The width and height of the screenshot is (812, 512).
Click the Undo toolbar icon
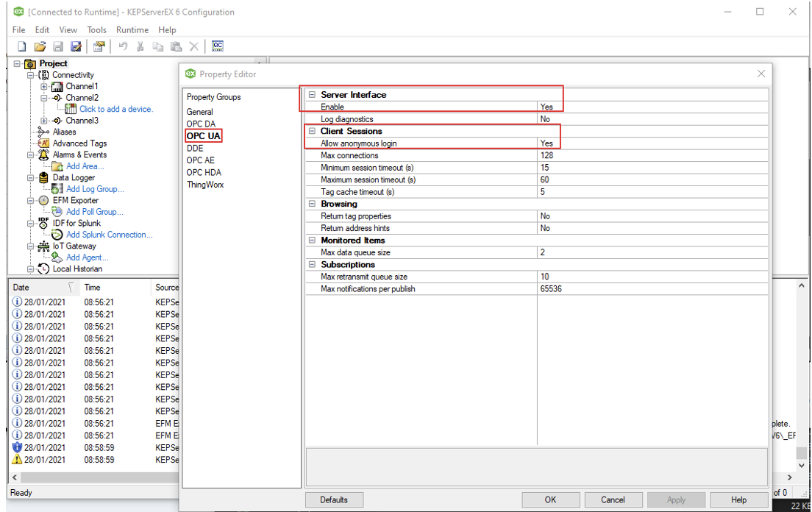(123, 46)
